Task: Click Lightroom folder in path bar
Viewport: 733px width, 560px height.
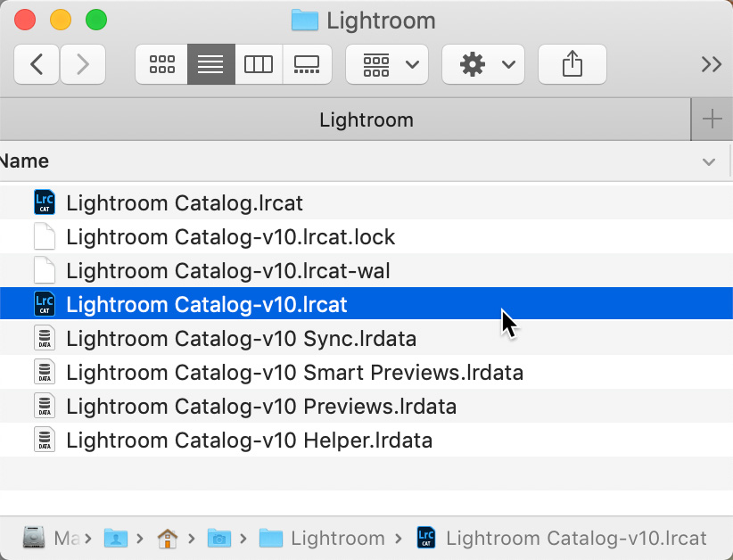Action: point(323,539)
